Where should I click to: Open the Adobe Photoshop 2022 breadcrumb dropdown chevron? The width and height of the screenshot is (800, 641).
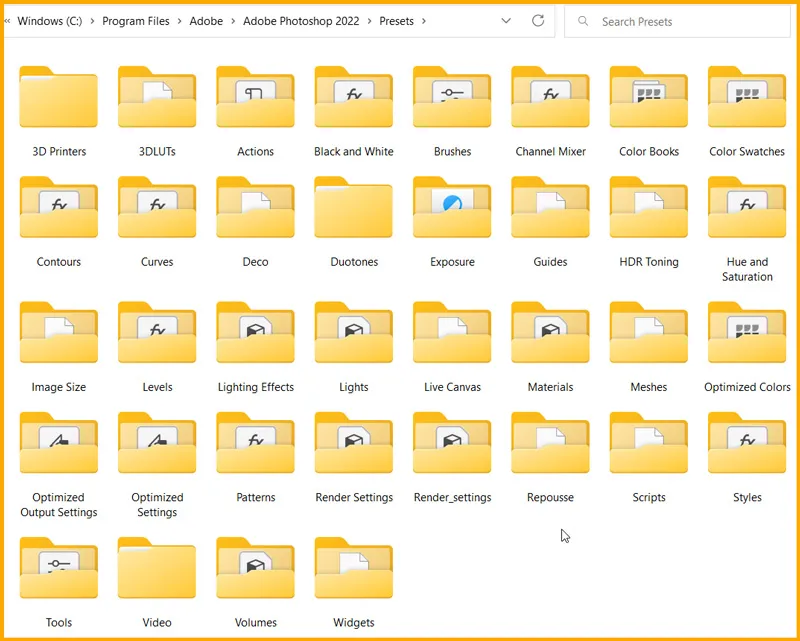tap(366, 21)
